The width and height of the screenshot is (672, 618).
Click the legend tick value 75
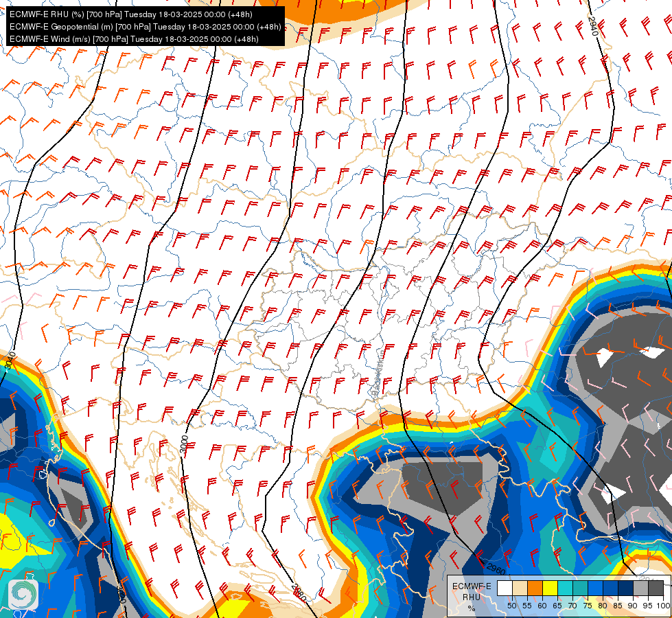[x=588, y=606]
